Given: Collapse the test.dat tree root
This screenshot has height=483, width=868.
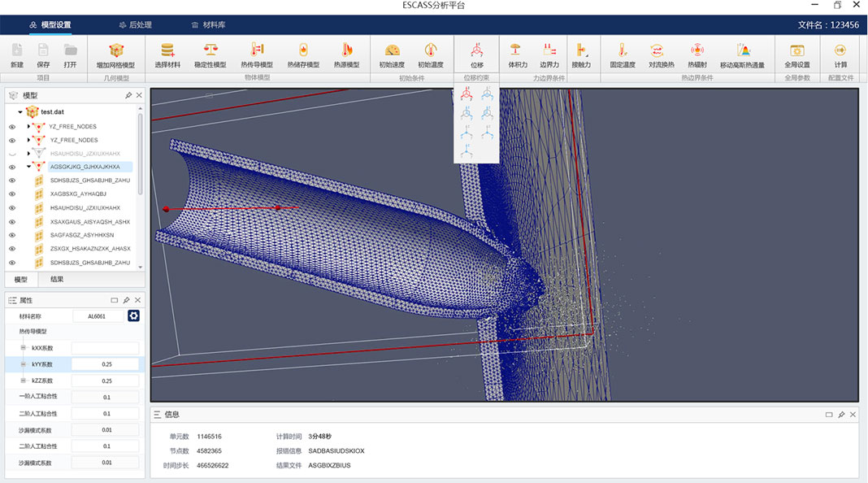Looking at the screenshot, I should pos(20,112).
